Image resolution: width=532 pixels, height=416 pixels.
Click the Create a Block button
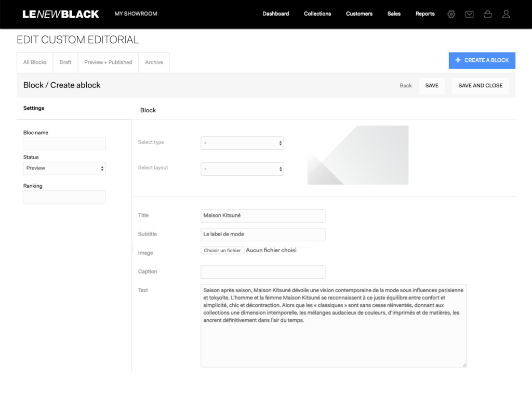tap(482, 60)
